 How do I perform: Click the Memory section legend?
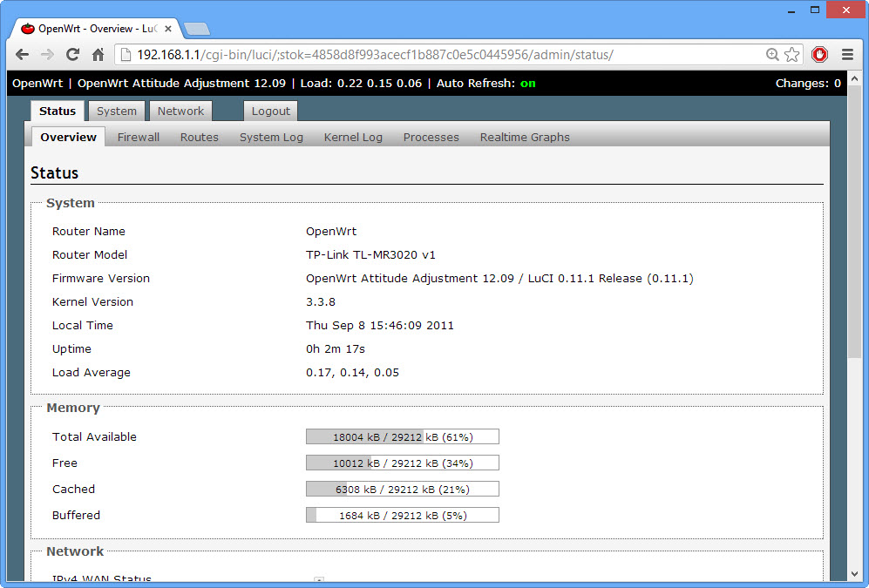73,408
